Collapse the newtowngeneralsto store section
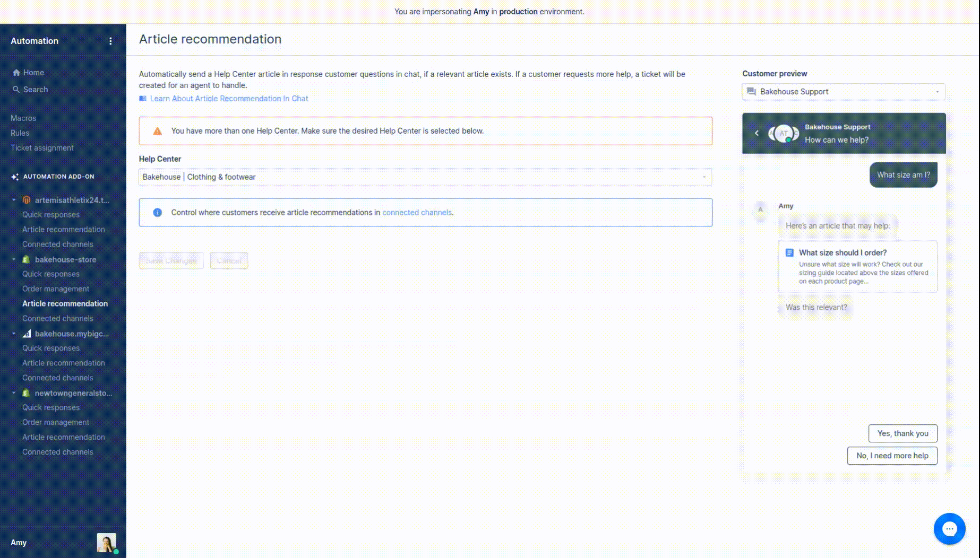 pyautogui.click(x=14, y=393)
